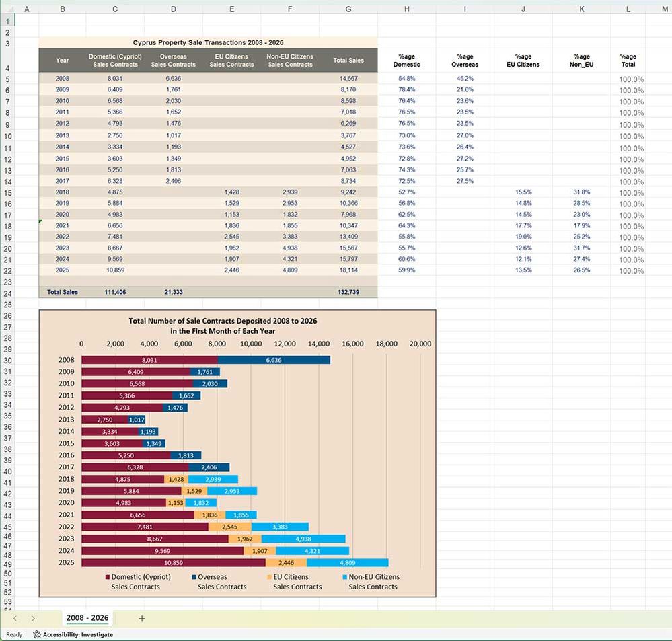The image size is (672, 641).
Task: Add a new sheet with plus icon
Action: tap(141, 619)
